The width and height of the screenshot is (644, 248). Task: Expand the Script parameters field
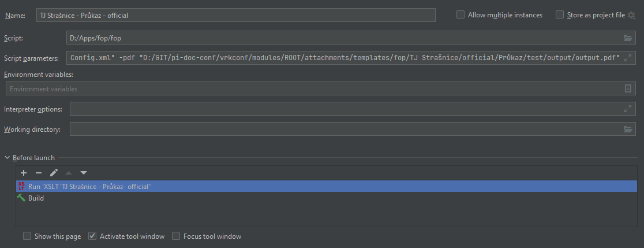click(628, 58)
